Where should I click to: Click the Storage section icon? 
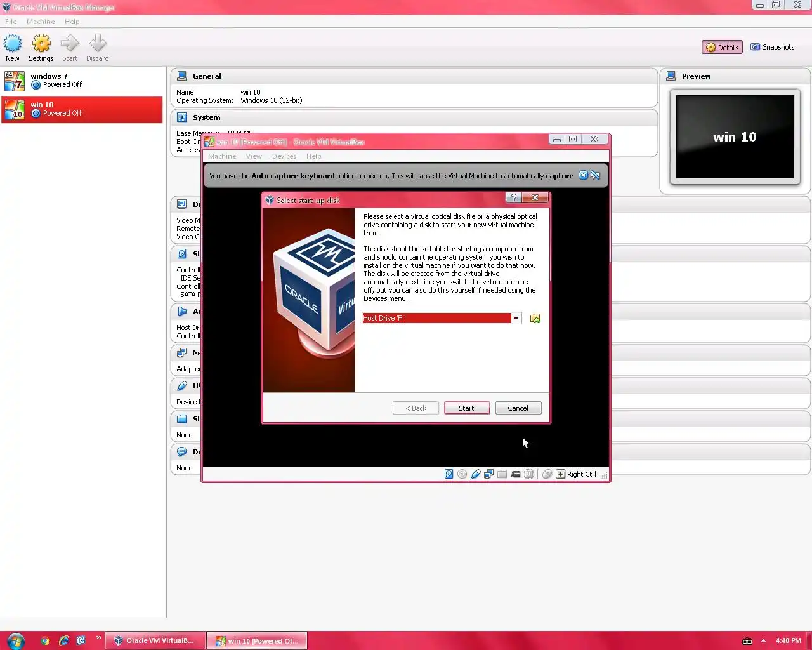click(182, 254)
